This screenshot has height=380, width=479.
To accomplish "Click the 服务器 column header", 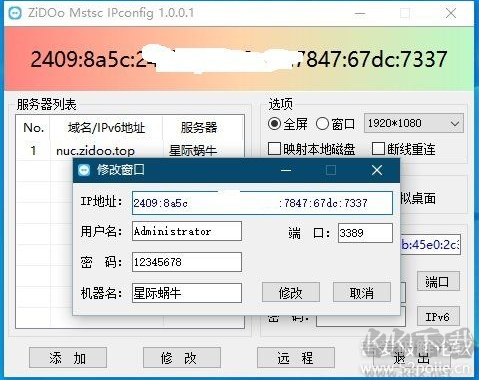I will 199,128.
